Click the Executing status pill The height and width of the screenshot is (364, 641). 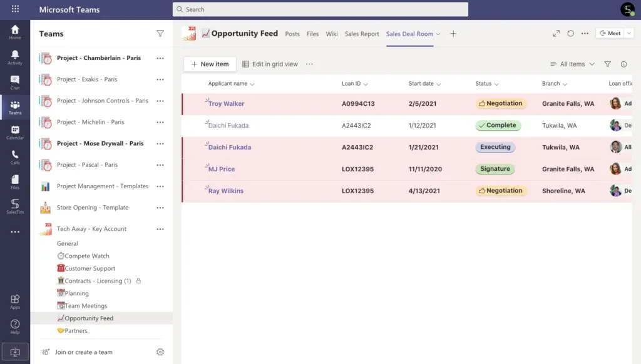tap(495, 147)
